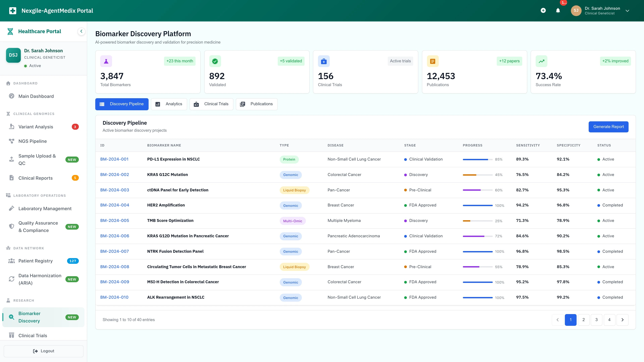Click the PD-L1 Expression 85% progress bar
The height and width of the screenshot is (362, 644).
[477, 159]
